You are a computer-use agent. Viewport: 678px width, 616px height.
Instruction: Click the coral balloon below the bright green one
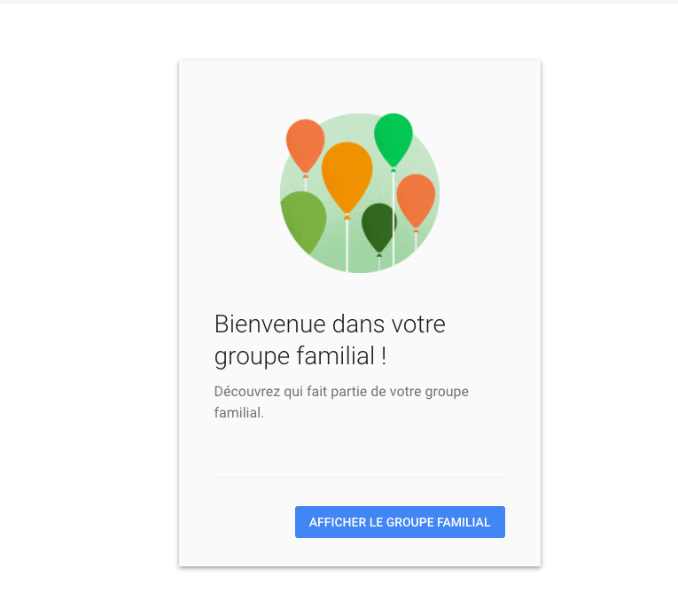pyautogui.click(x=416, y=199)
